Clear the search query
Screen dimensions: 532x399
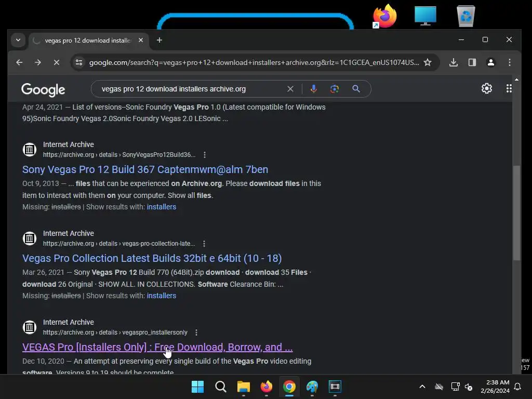[x=290, y=89]
